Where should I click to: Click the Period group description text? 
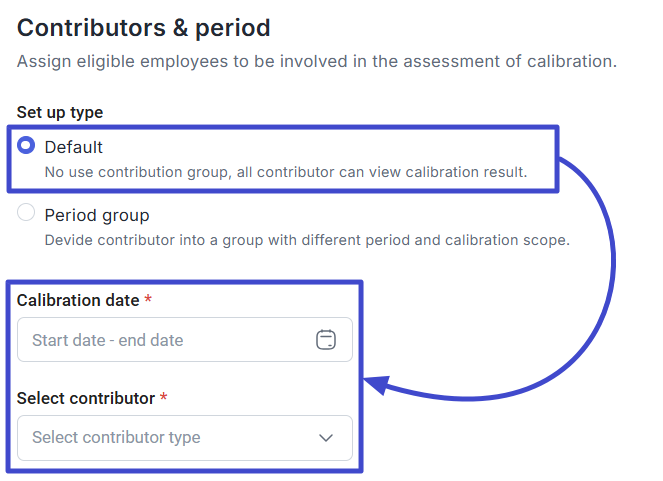[x=307, y=240]
